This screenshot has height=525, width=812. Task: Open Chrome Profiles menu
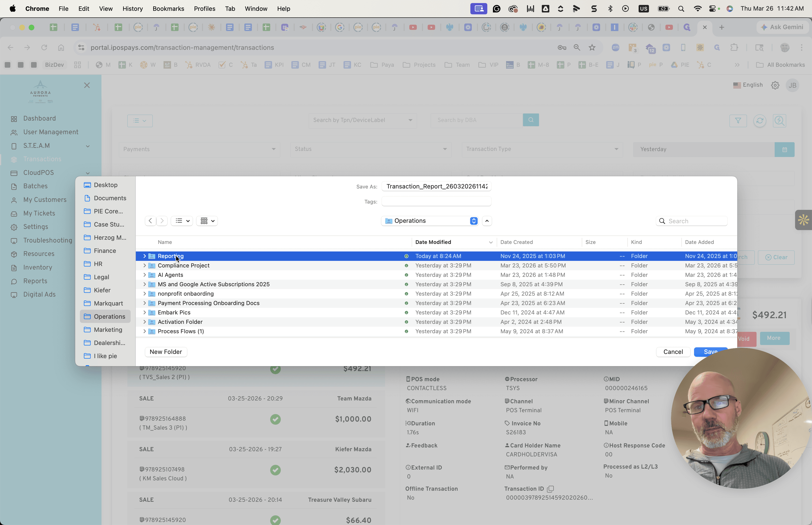pyautogui.click(x=204, y=8)
